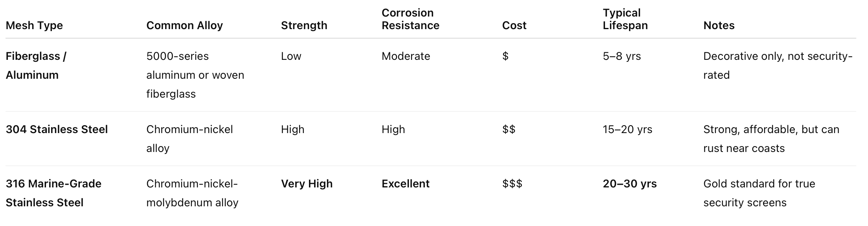Select the Typical Lifespan header
This screenshot has width=868, height=226.
pyautogui.click(x=625, y=19)
